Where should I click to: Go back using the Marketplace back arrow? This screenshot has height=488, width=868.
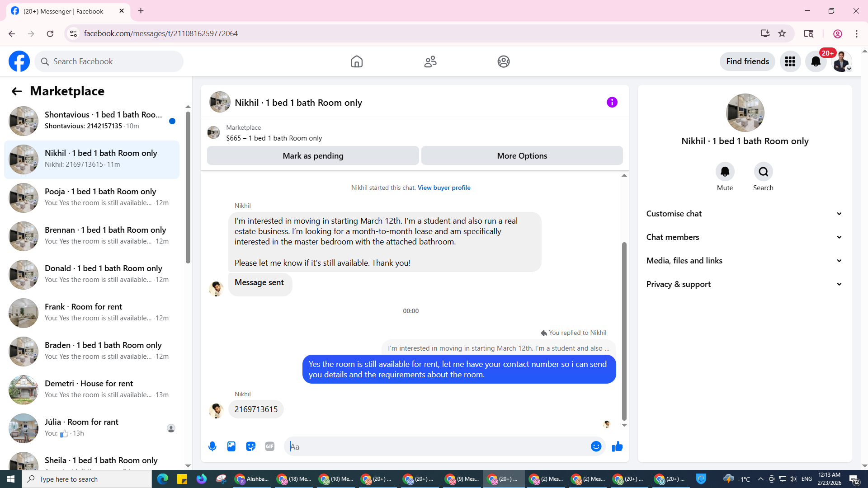point(17,91)
